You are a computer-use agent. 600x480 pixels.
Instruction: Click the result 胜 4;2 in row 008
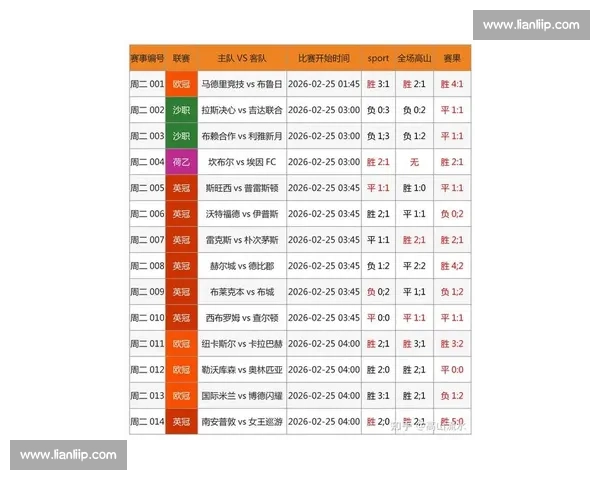[452, 266]
